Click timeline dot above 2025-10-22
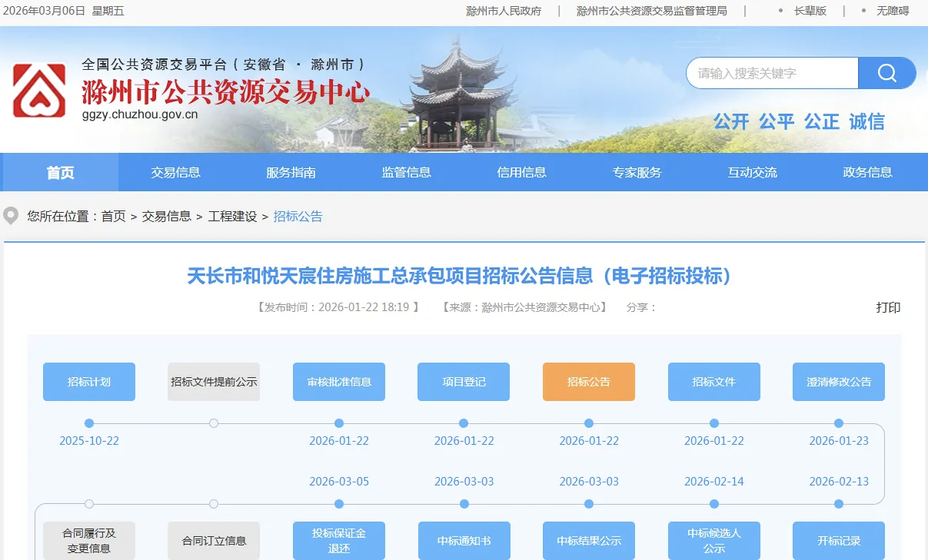928x560 pixels. coord(89,423)
